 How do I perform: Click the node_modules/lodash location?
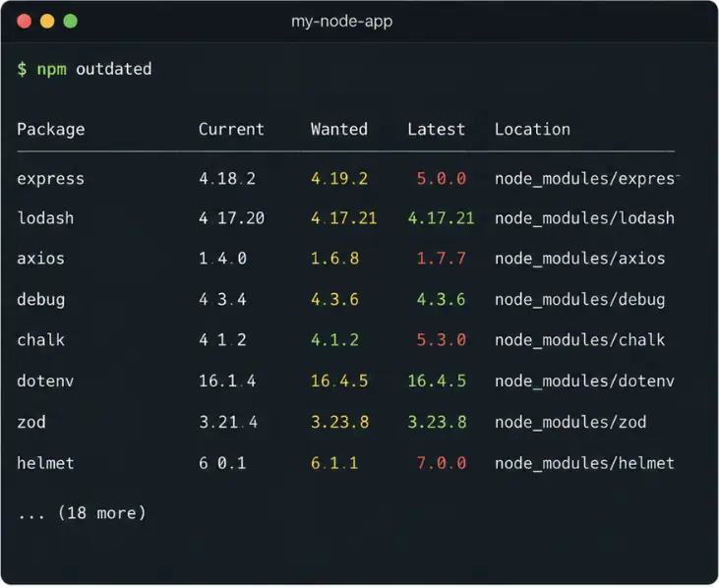coord(584,218)
